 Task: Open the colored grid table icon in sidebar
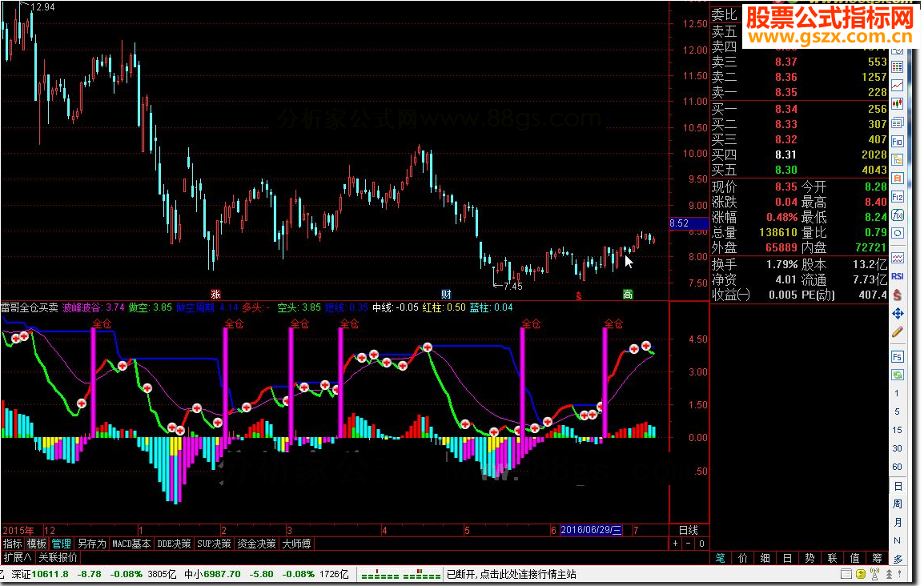(x=898, y=66)
